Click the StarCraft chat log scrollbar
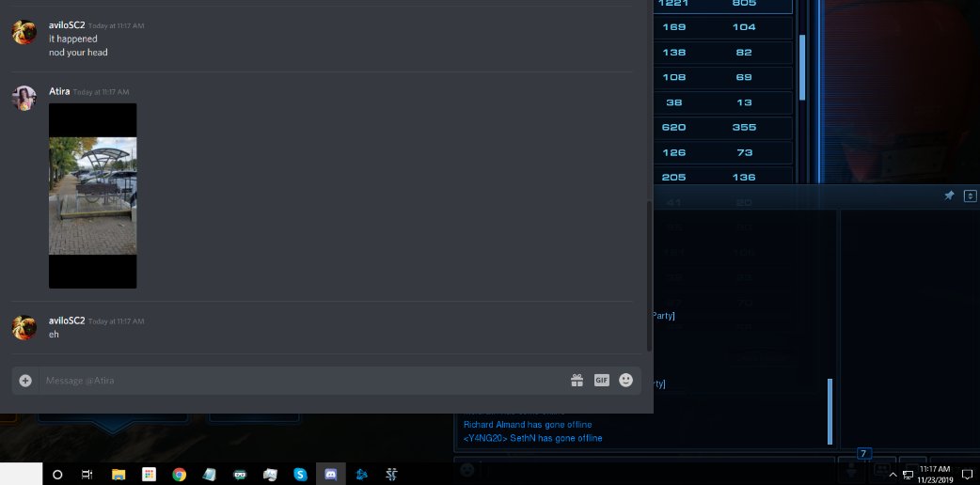This screenshot has width=980, height=485. coord(830,412)
